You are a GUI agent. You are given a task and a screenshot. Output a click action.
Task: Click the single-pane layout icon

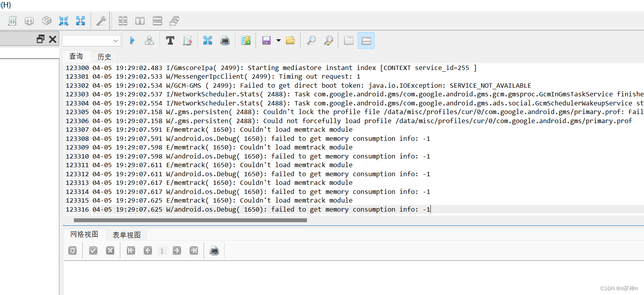[x=349, y=41]
